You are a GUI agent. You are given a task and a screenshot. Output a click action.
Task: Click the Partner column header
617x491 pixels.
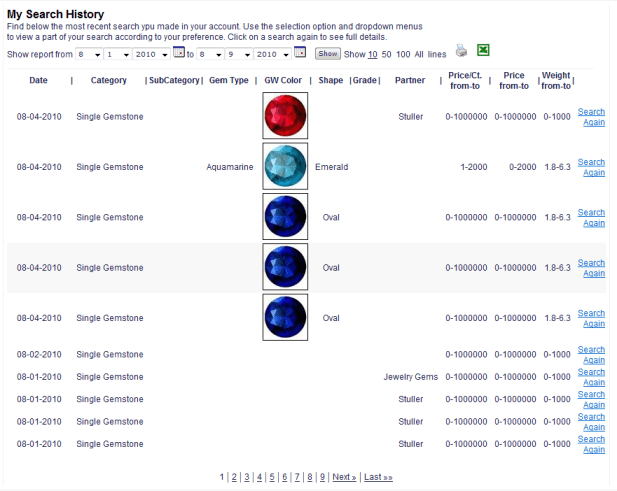409,80
